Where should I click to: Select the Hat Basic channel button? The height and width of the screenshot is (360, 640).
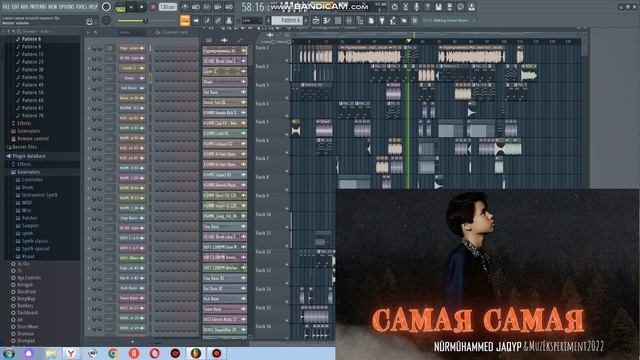coord(132,88)
